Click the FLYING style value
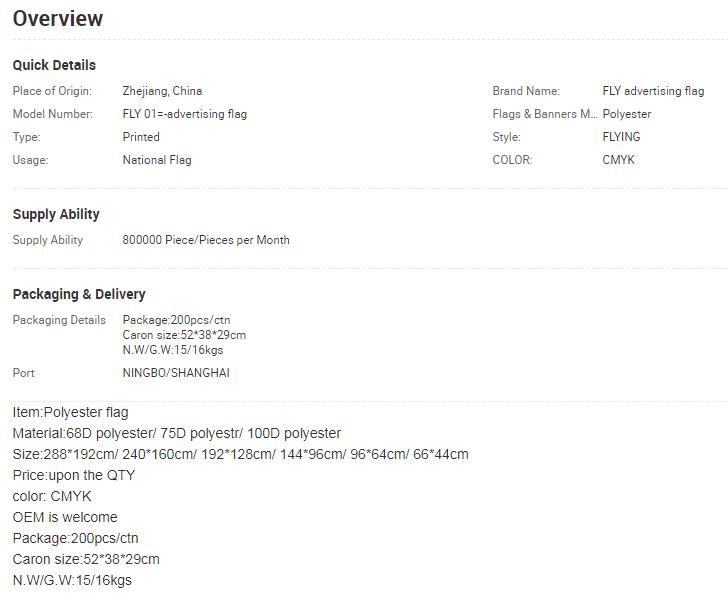This screenshot has width=728, height=605. tap(621, 137)
